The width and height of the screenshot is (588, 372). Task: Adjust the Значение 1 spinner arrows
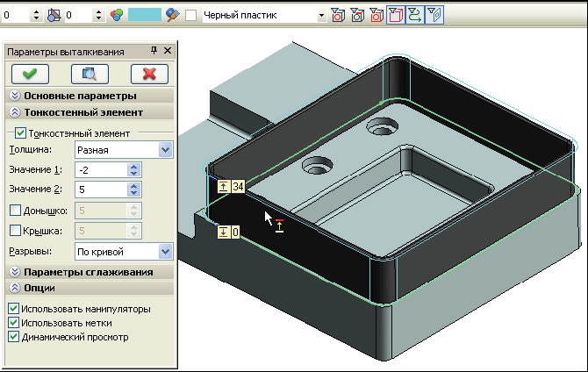pyautogui.click(x=134, y=170)
